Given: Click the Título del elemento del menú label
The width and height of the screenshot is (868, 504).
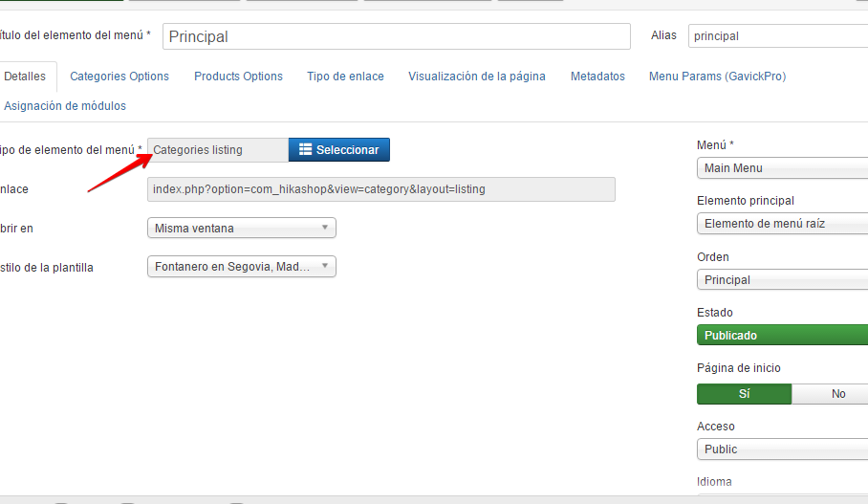Looking at the screenshot, I should click(76, 35).
